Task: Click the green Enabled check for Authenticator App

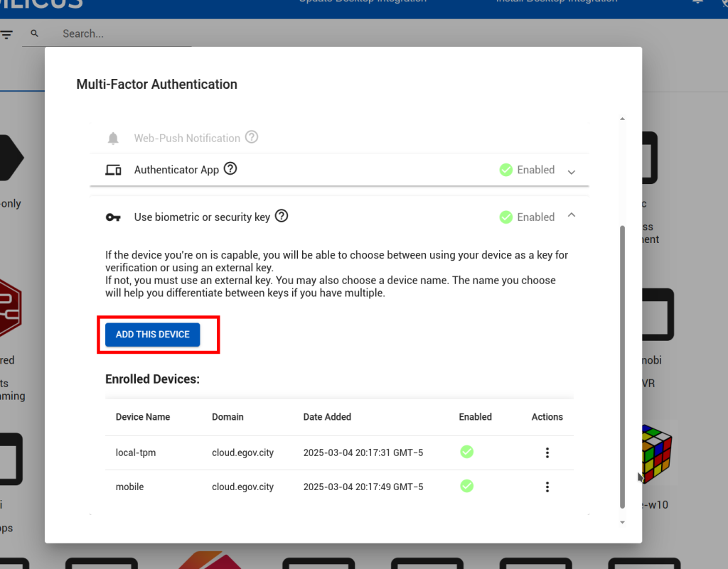Action: (505, 170)
